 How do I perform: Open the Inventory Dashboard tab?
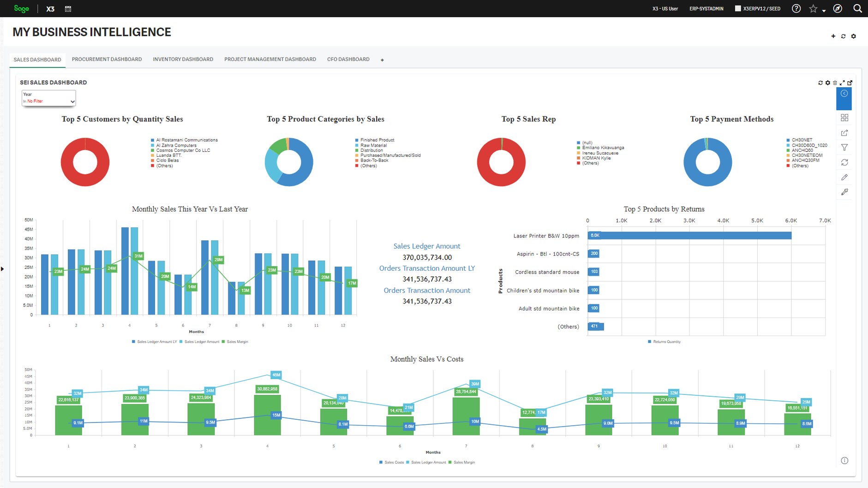[183, 59]
